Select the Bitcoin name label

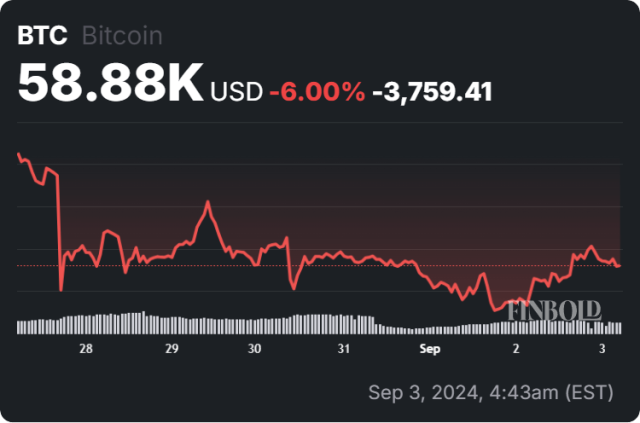121,35
